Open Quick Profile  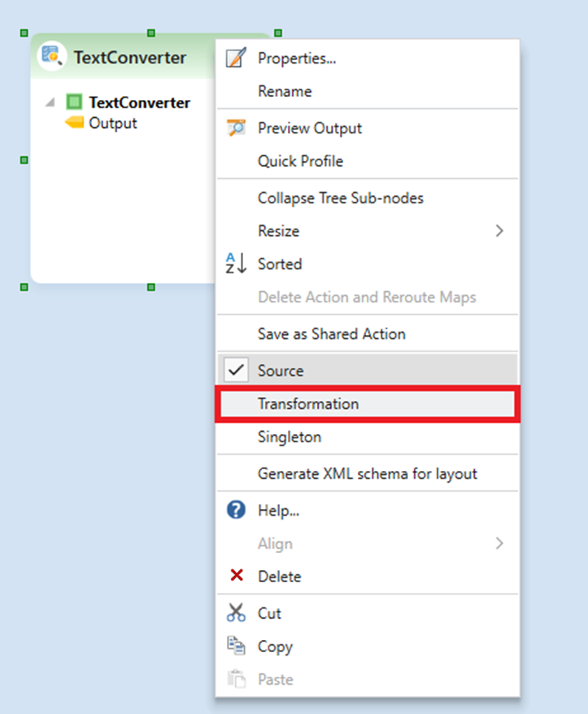(x=300, y=161)
